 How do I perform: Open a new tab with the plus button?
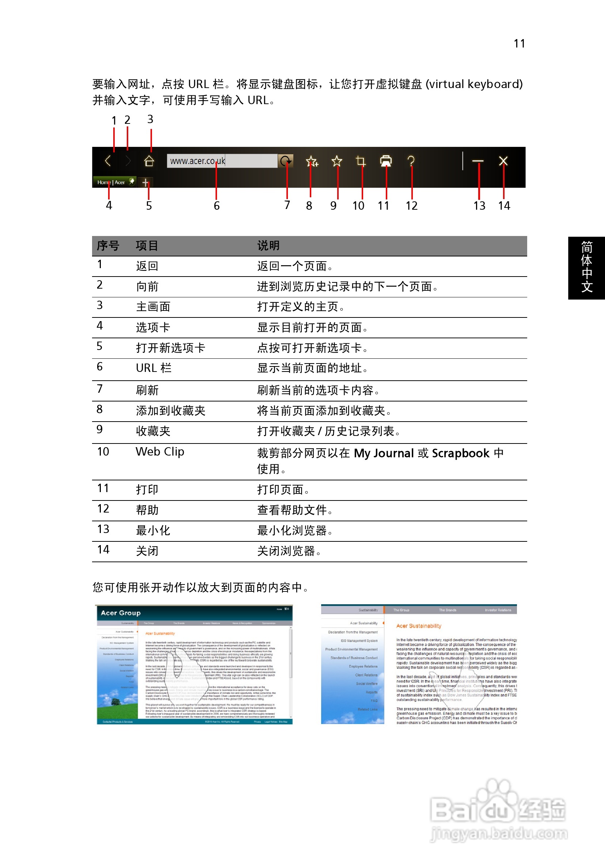click(145, 183)
